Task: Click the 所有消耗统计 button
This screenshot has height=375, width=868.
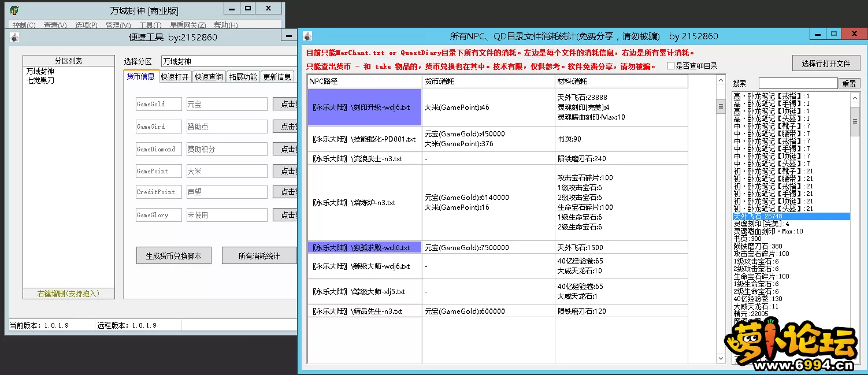Action: coord(259,255)
